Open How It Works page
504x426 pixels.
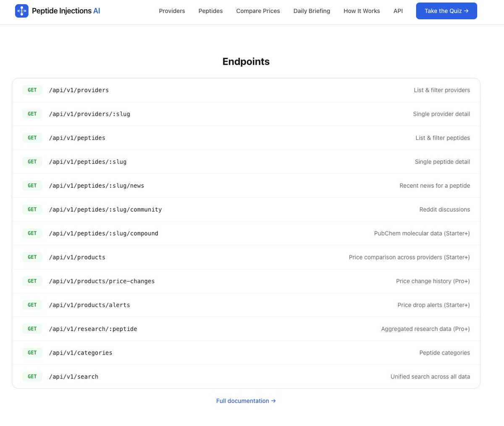[x=362, y=11]
